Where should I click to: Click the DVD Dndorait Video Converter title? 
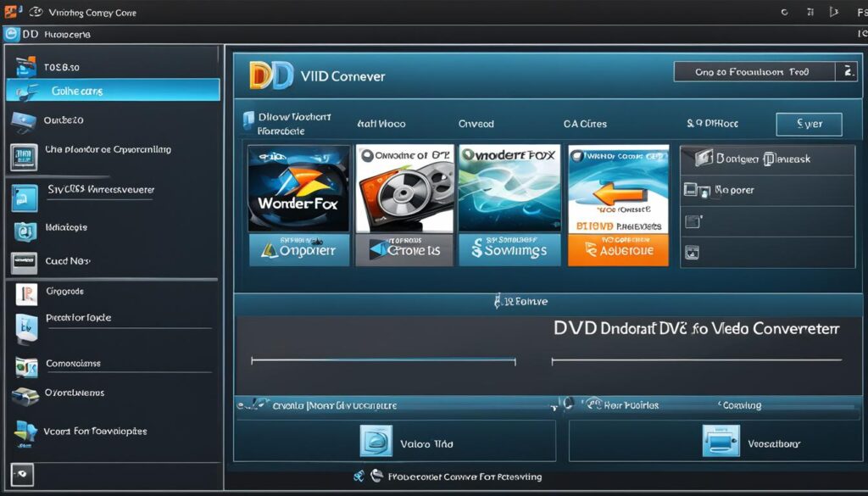(697, 328)
